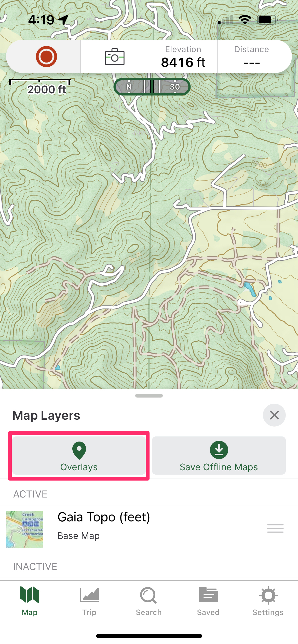This screenshot has width=298, height=644.
Task: Tap the sheet grabber handle to expand
Action: [149, 396]
